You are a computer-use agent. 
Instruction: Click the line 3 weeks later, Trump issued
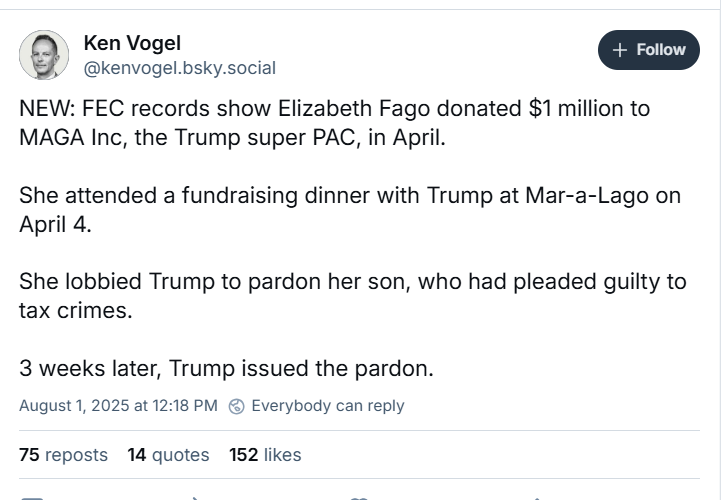(226, 368)
